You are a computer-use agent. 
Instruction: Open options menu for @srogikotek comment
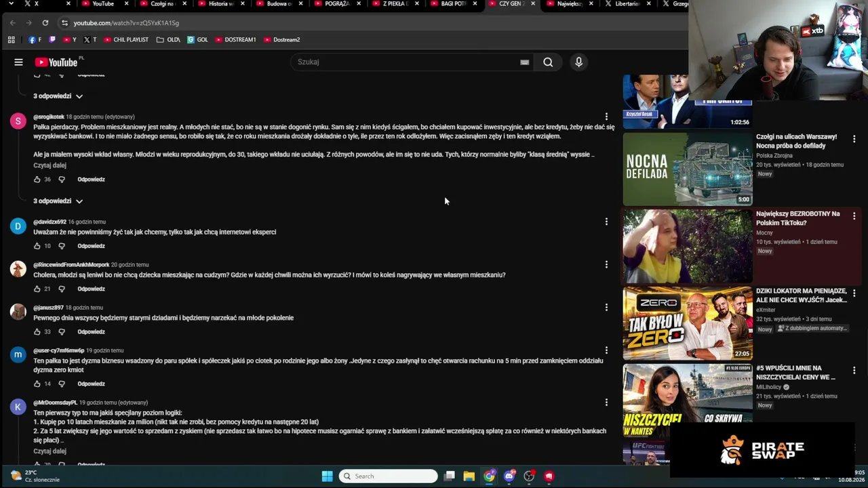tap(606, 117)
